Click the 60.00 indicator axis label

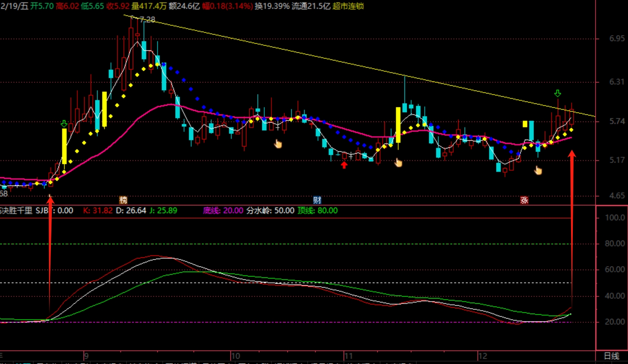click(615, 270)
